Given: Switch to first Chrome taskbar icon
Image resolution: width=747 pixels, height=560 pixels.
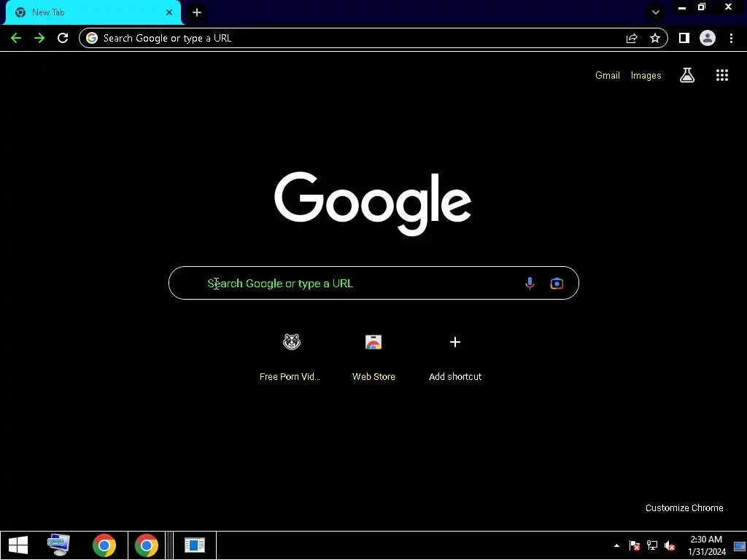Looking at the screenshot, I should click(104, 545).
